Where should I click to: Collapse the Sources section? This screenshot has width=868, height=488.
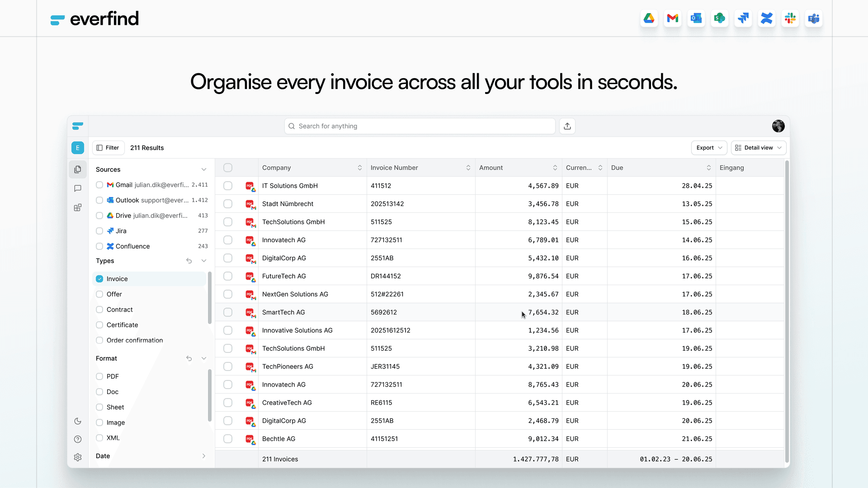click(x=204, y=169)
